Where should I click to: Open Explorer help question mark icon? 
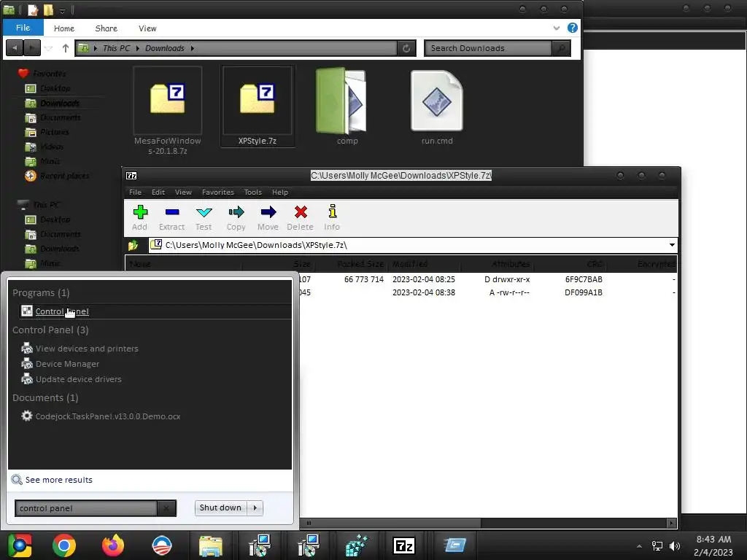point(572,28)
